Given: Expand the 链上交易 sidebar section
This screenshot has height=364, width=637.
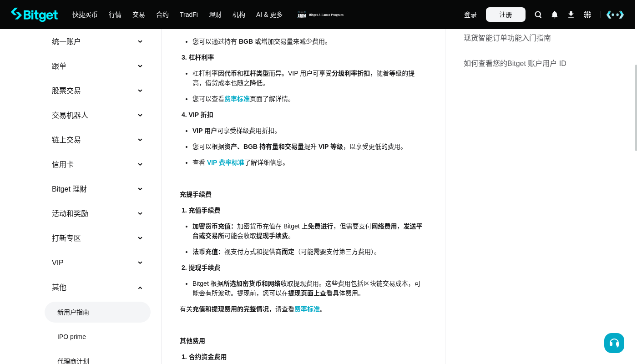Looking at the screenshot, I should click(x=97, y=140).
